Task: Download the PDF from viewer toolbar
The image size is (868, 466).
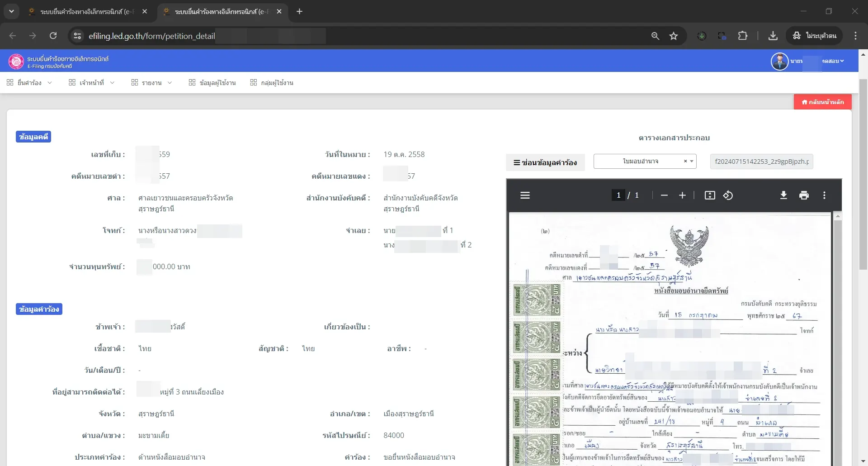Action: [784, 195]
